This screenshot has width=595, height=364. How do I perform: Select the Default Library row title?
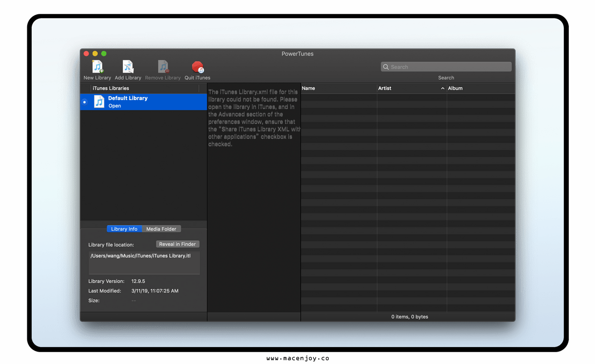tap(128, 98)
